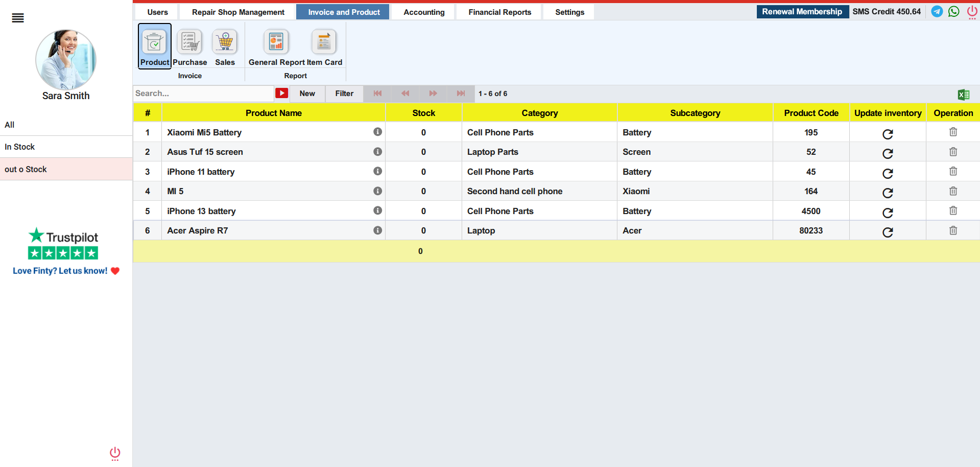Go to first page of results
The height and width of the screenshot is (467, 980).
pos(377,94)
